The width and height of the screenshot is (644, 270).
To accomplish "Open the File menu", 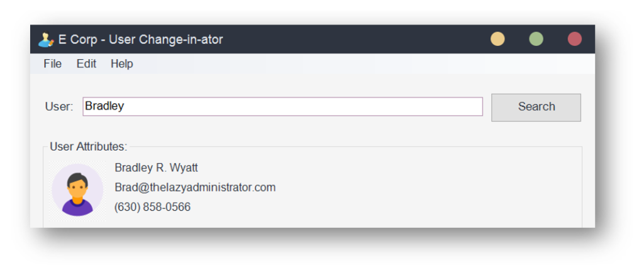I will [53, 64].
